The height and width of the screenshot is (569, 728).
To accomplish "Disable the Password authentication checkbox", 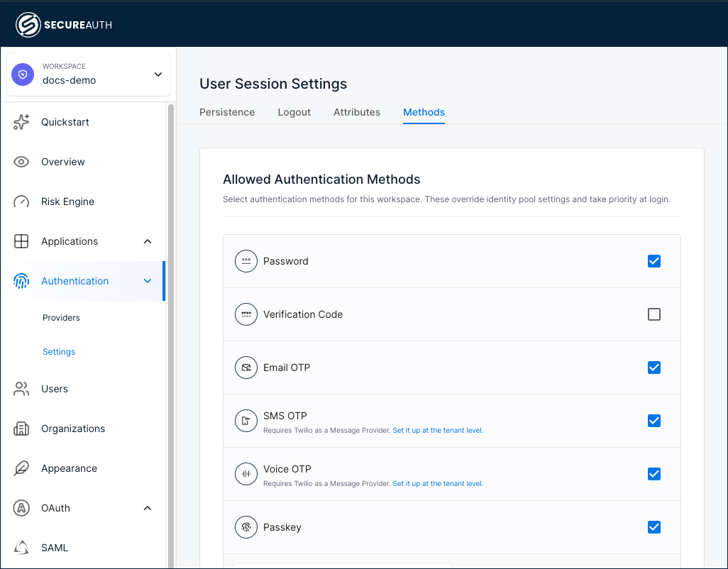I will [654, 261].
